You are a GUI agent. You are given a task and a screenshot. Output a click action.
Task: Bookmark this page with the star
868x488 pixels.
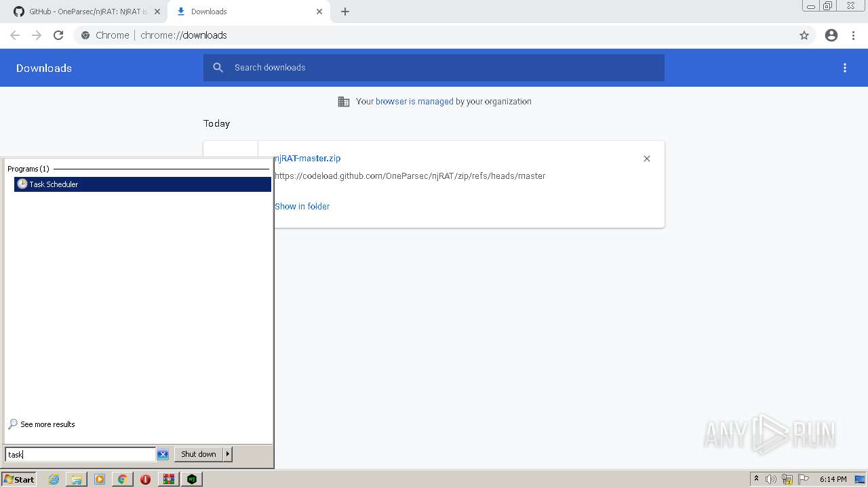804,35
